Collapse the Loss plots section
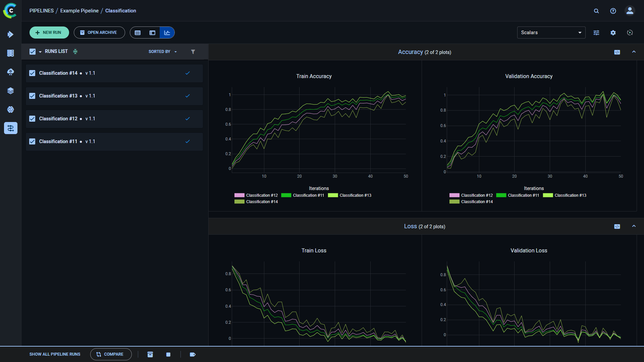 [x=633, y=226]
